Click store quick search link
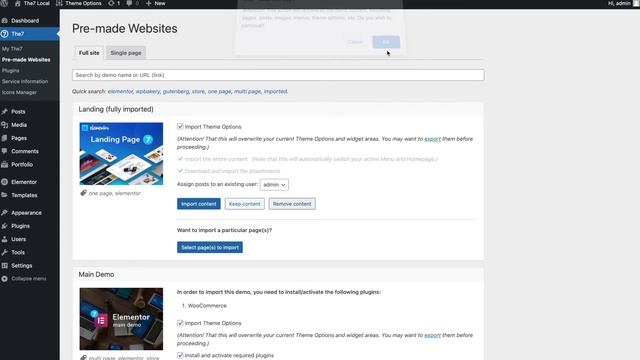The width and height of the screenshot is (640, 360). point(198,91)
